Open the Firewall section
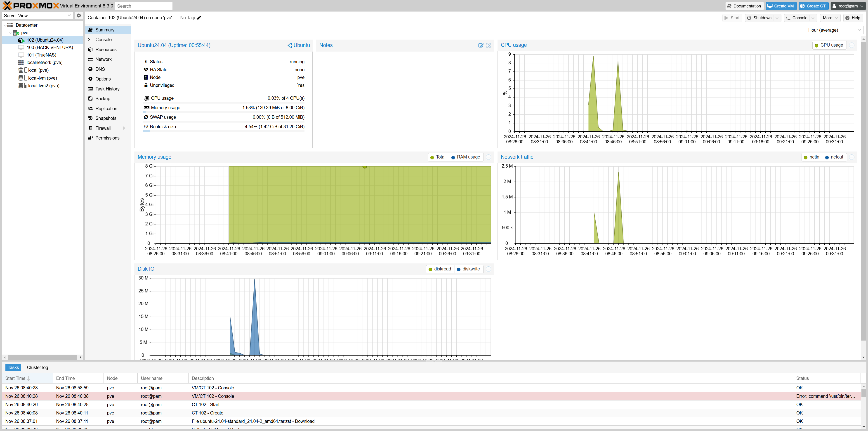This screenshot has width=868, height=431. tap(103, 128)
